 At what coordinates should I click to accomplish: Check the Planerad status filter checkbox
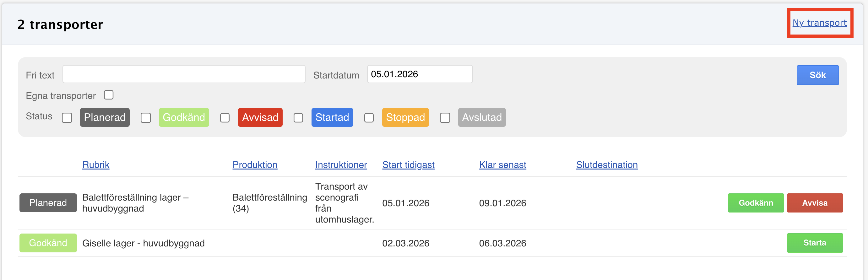pyautogui.click(x=67, y=118)
